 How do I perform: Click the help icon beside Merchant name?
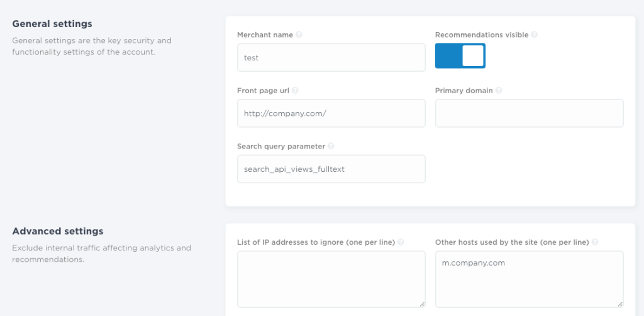299,35
